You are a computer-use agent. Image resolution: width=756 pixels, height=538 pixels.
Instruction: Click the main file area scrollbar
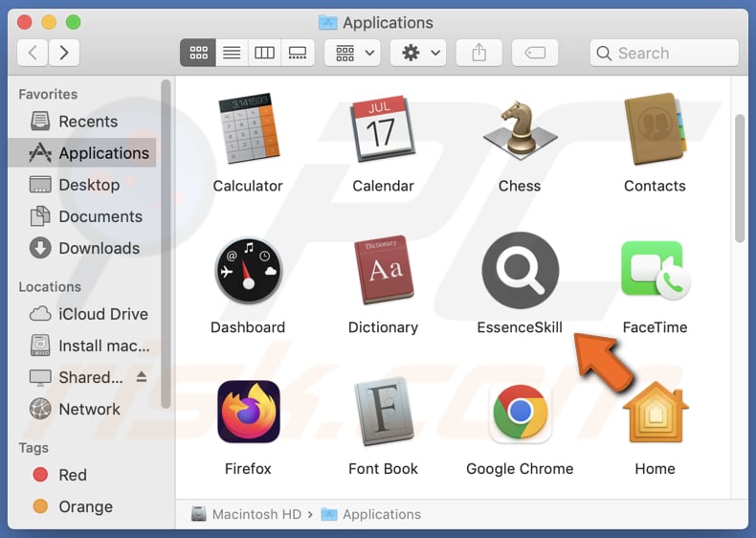[x=740, y=178]
